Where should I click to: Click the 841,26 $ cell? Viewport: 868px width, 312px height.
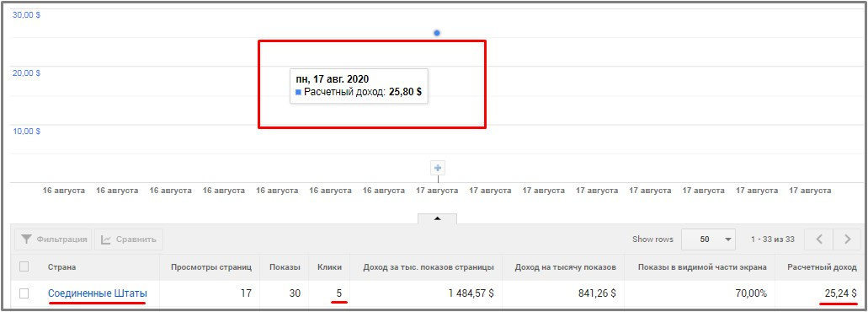[x=597, y=293]
